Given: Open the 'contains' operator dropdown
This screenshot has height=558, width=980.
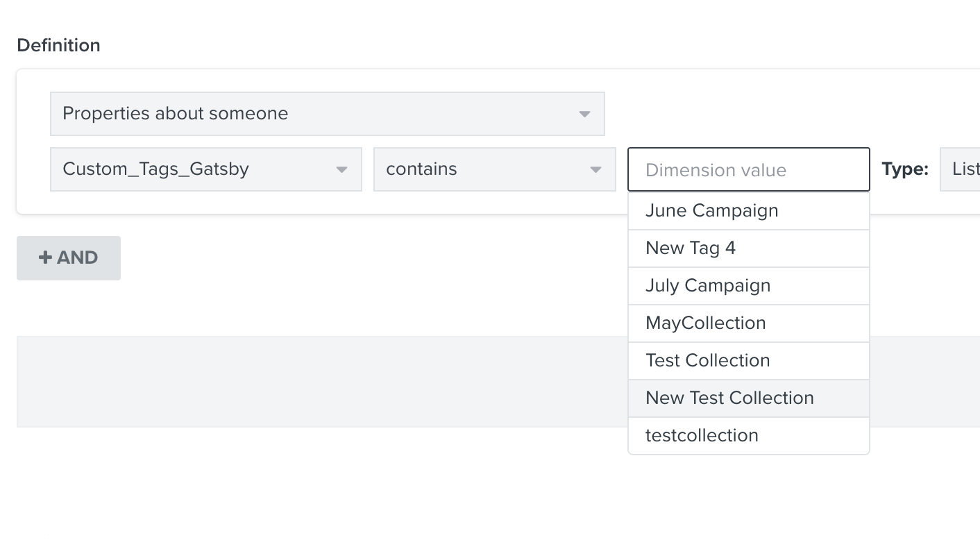Looking at the screenshot, I should 494,169.
